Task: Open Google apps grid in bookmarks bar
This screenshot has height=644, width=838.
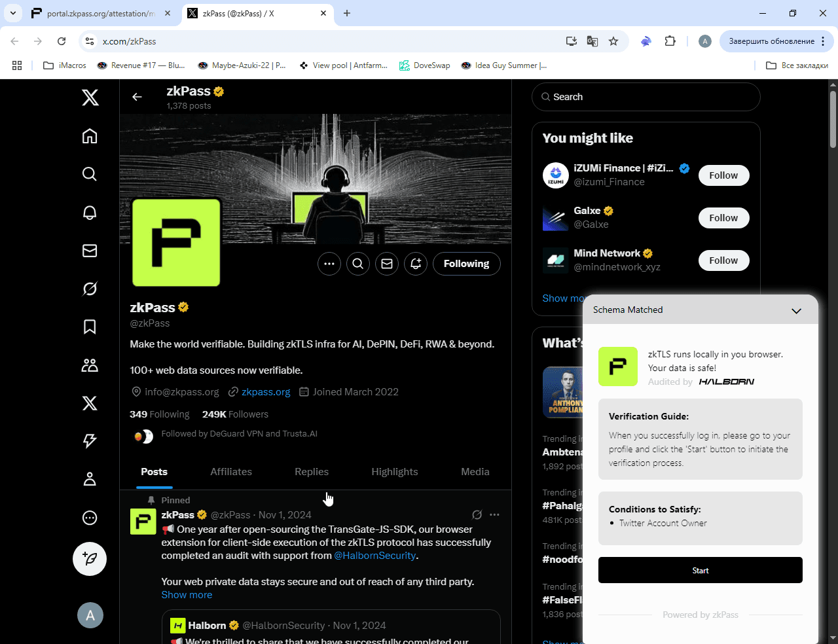Action: point(17,65)
